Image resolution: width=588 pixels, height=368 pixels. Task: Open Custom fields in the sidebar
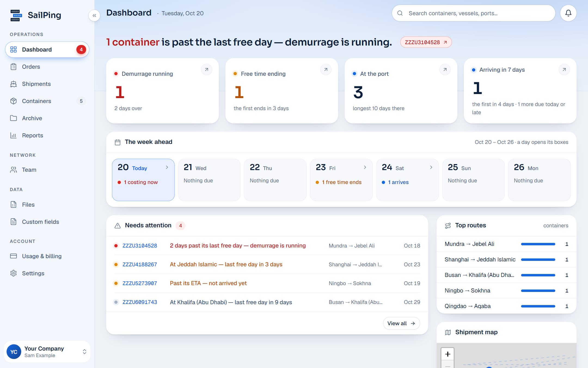(47, 222)
